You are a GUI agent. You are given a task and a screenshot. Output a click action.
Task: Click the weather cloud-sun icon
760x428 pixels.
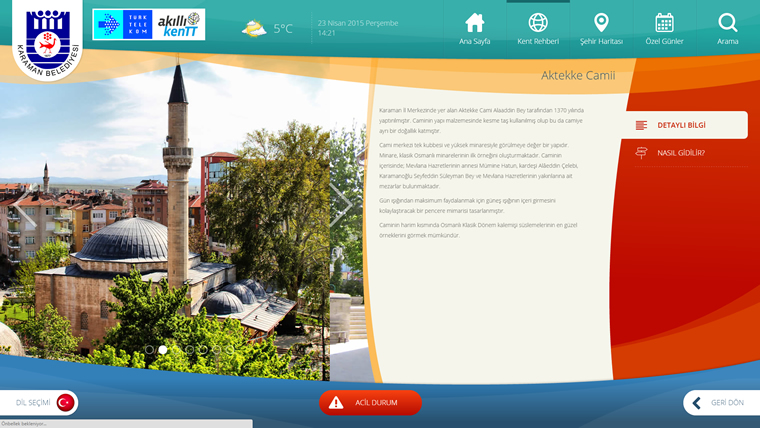254,29
